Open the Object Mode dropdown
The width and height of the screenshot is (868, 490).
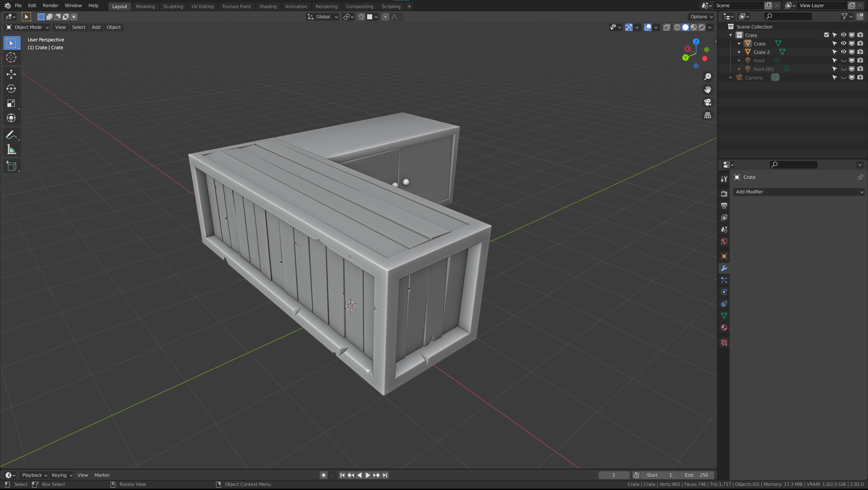tap(28, 27)
